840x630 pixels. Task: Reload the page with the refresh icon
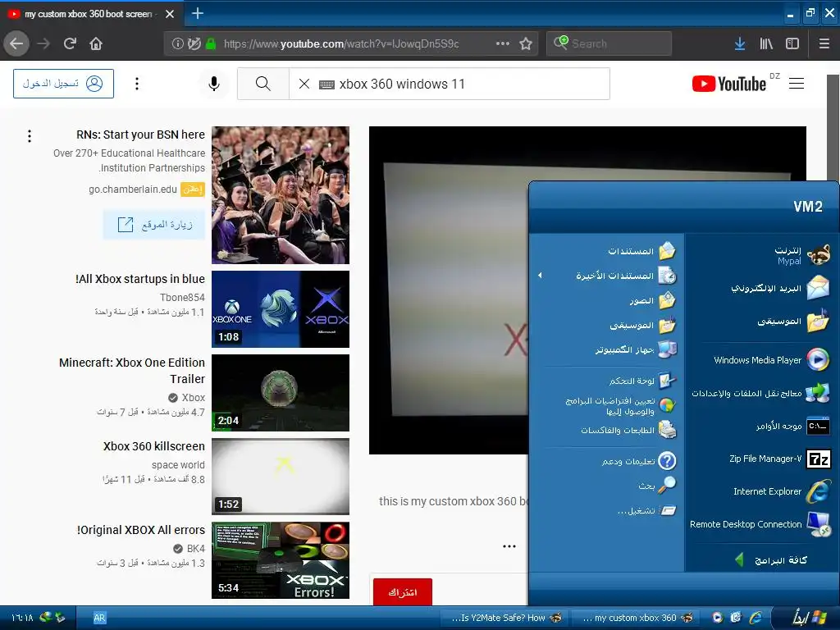(x=70, y=43)
